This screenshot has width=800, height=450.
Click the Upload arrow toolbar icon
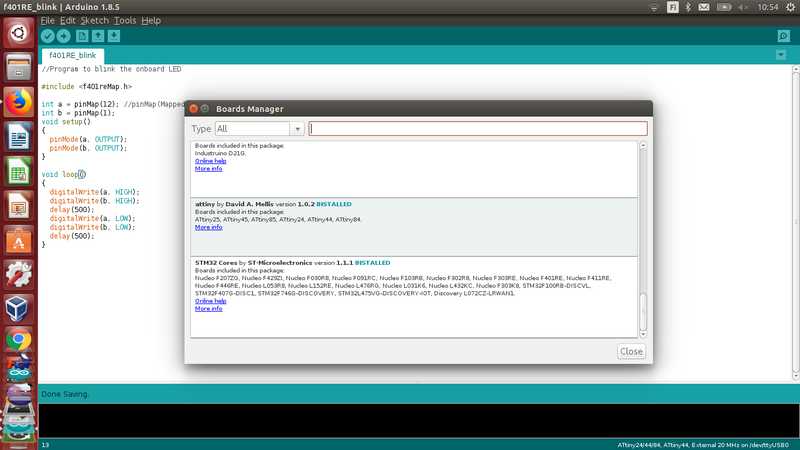click(x=63, y=36)
